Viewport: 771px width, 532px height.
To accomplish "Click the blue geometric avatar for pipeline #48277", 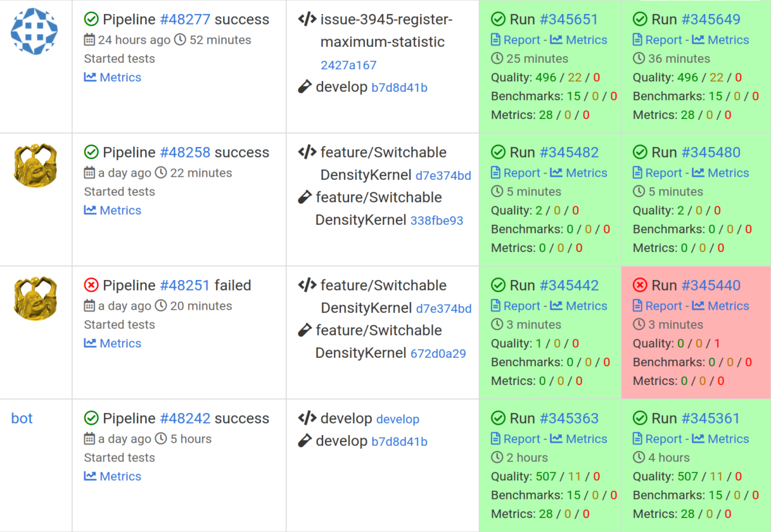I will pos(35,30).
